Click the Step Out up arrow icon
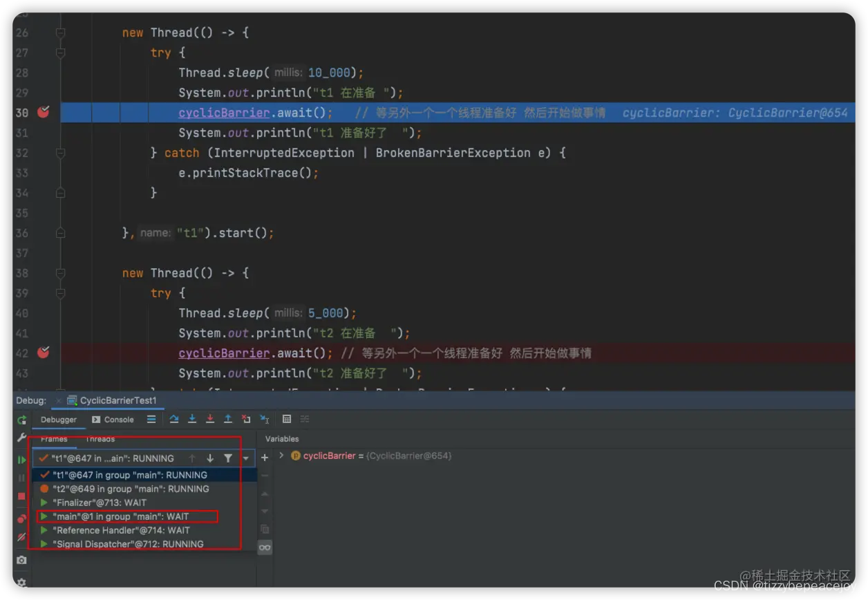The height and width of the screenshot is (600, 868). [x=228, y=419]
